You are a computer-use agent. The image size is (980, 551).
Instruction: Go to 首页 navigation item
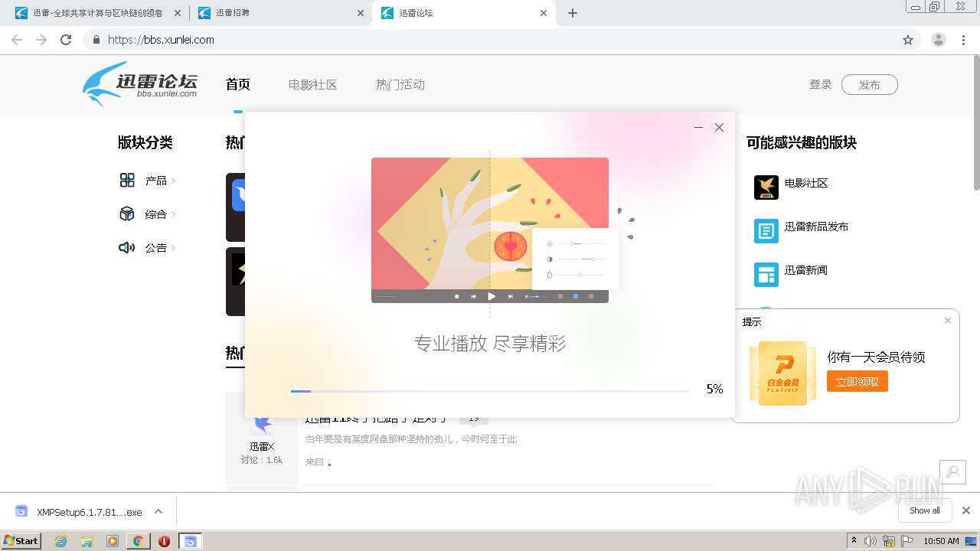(238, 85)
